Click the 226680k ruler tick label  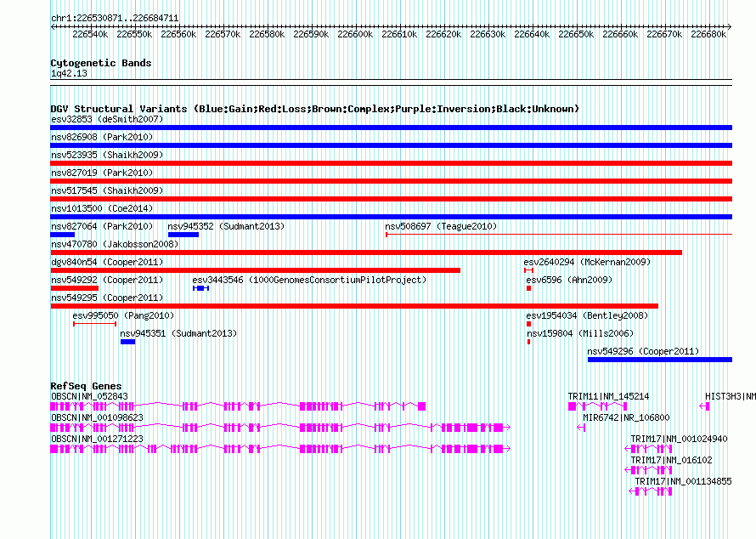[708, 34]
